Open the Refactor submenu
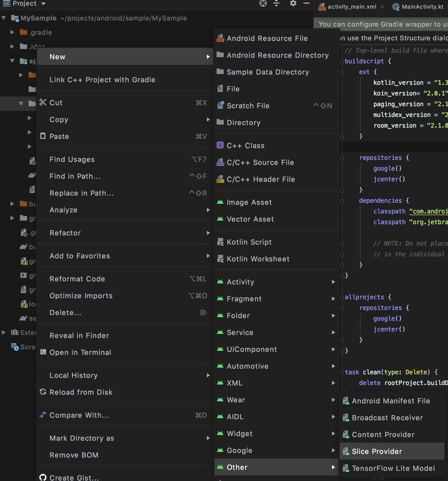The image size is (448, 481). coord(125,233)
